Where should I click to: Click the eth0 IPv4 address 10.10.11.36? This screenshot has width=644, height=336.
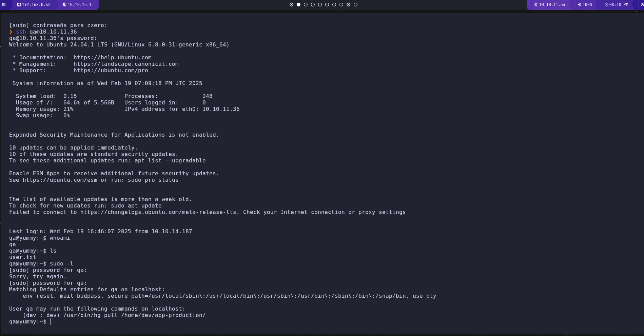(221, 109)
